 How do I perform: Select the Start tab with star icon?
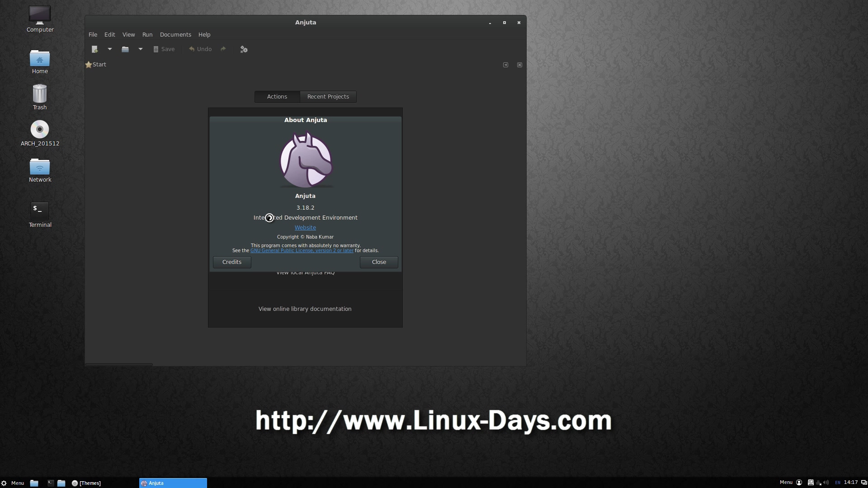(96, 65)
